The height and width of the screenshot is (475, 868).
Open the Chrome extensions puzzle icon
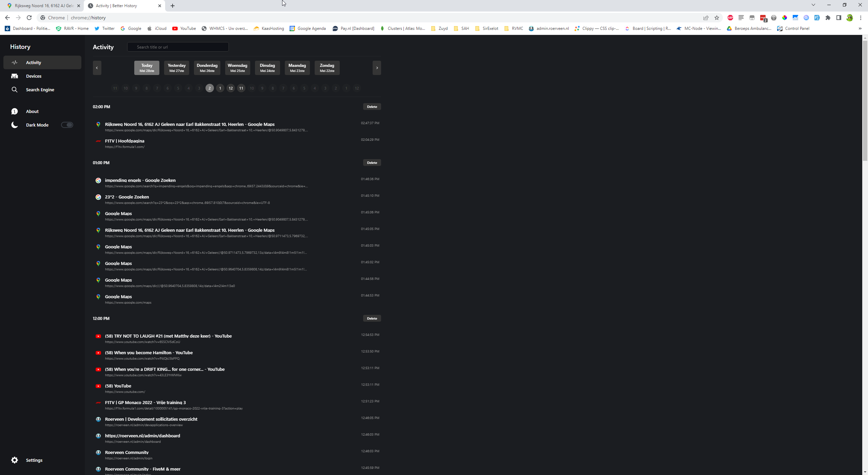pos(828,18)
